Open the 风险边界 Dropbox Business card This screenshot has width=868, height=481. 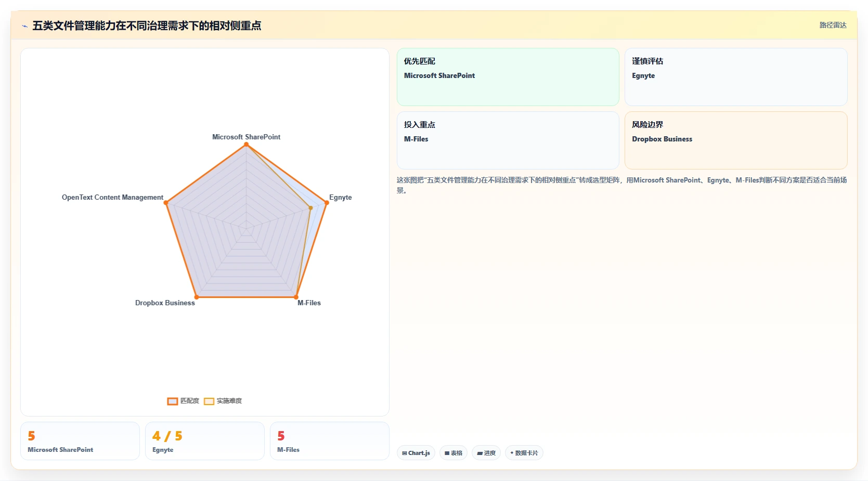736,140
